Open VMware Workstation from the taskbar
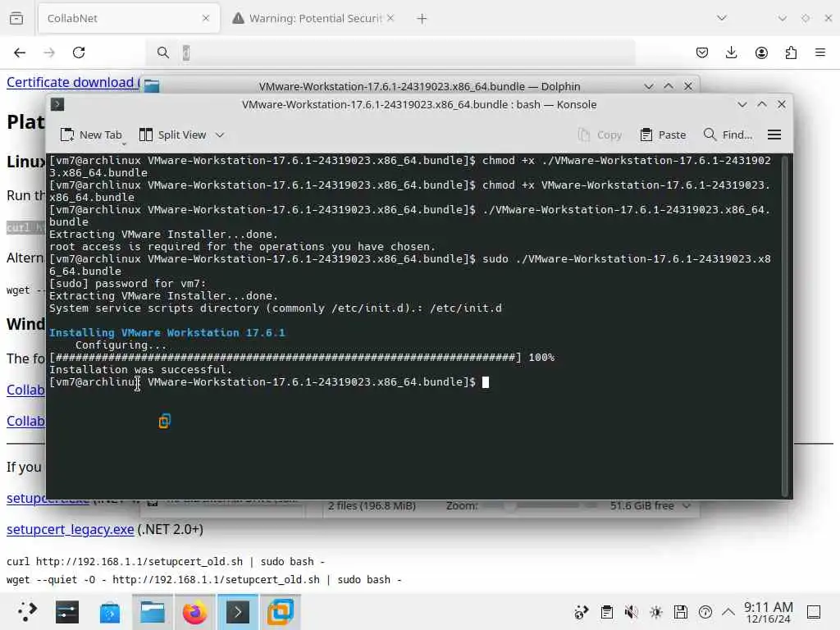This screenshot has width=840, height=630. point(281,612)
